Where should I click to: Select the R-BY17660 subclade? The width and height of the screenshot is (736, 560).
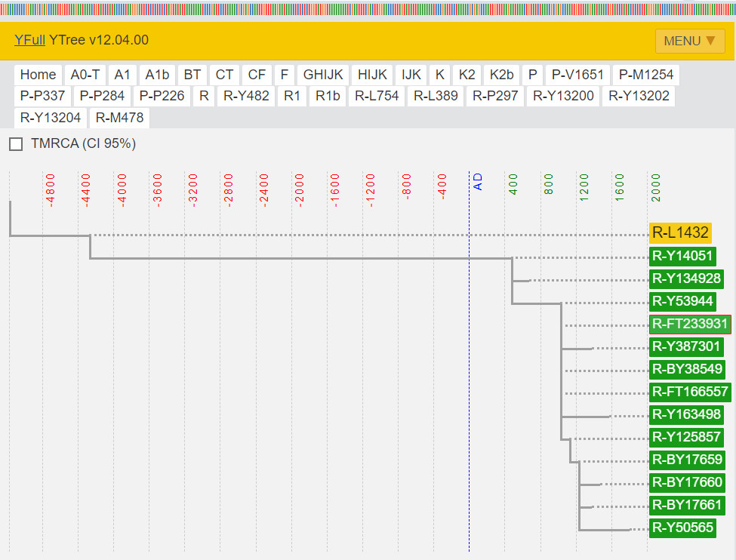pyautogui.click(x=687, y=482)
